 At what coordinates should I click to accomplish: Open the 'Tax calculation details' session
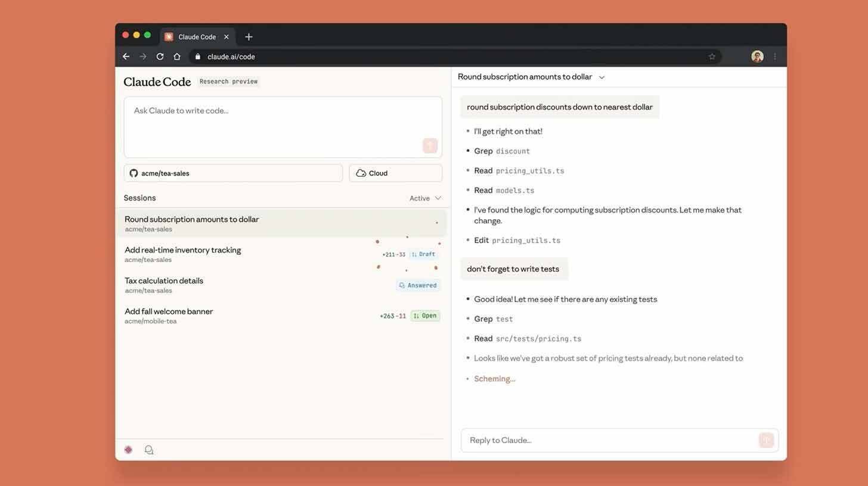point(281,285)
